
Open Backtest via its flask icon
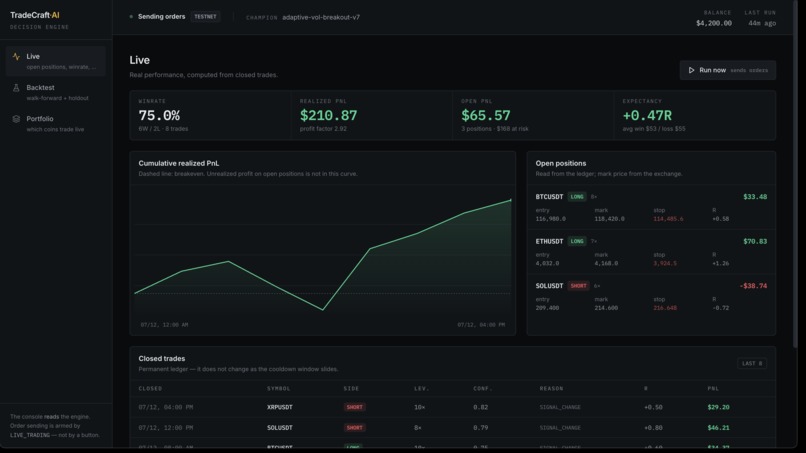[16, 88]
